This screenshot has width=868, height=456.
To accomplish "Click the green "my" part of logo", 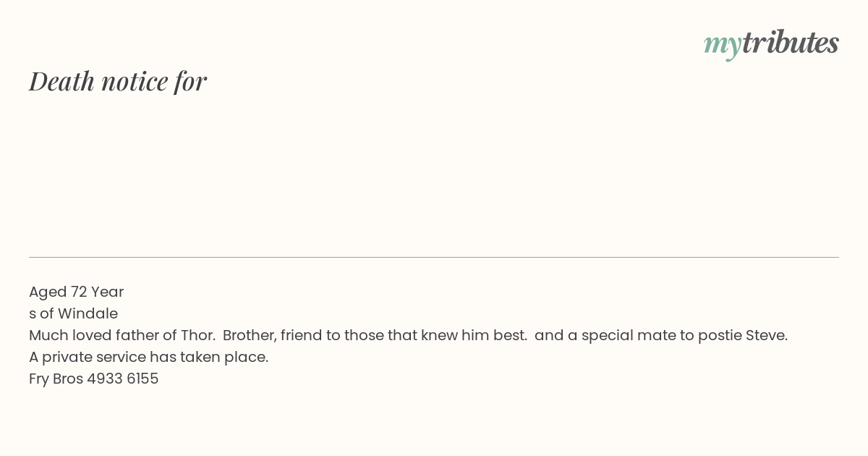I will [723, 46].
